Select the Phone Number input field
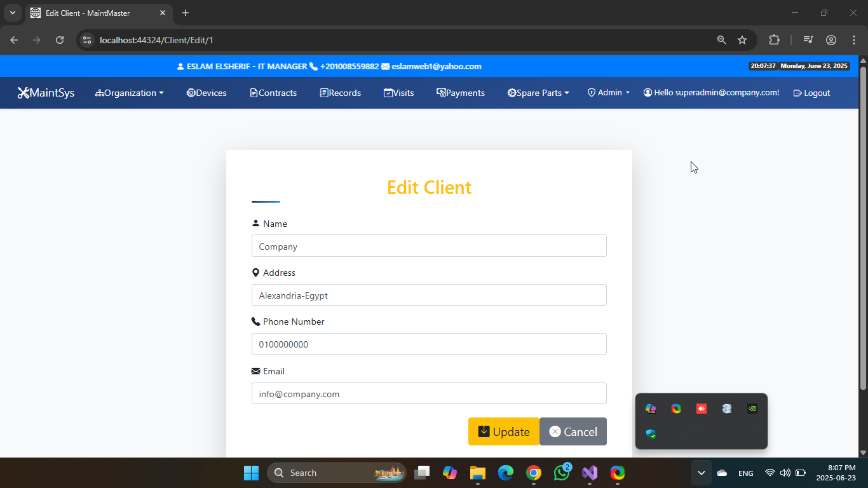The image size is (868, 488). point(429,344)
